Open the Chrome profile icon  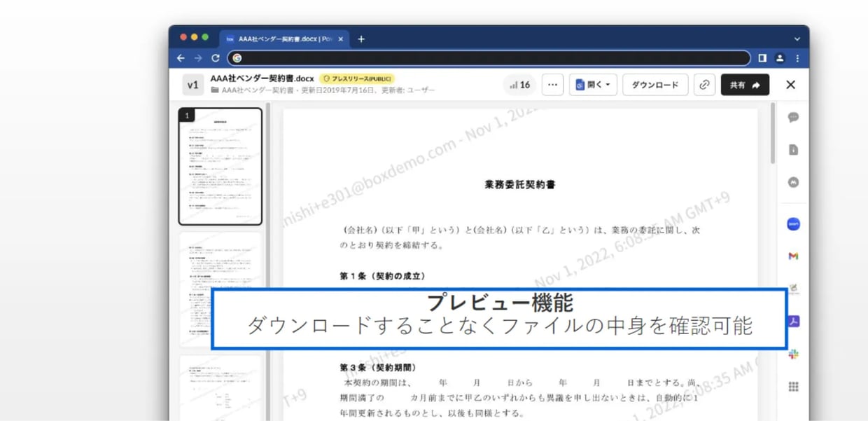(x=780, y=58)
